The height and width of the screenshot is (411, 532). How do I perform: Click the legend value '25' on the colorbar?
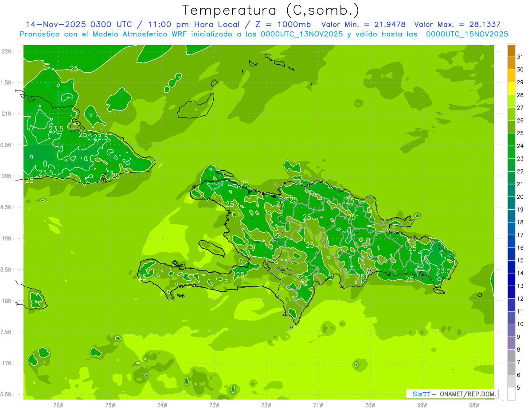point(520,133)
